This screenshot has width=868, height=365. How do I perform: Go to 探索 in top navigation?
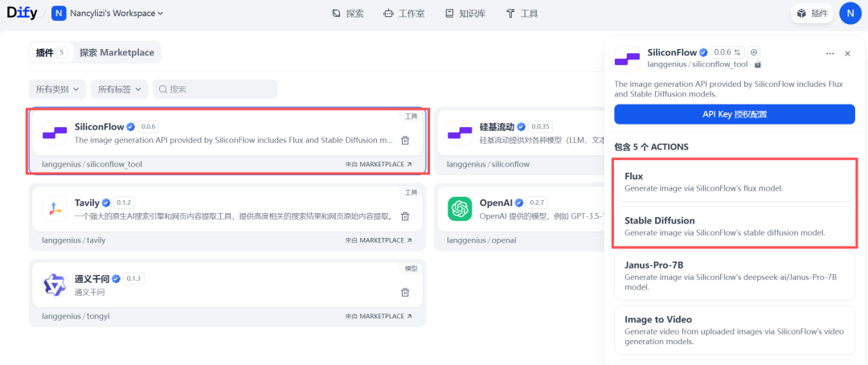[348, 14]
